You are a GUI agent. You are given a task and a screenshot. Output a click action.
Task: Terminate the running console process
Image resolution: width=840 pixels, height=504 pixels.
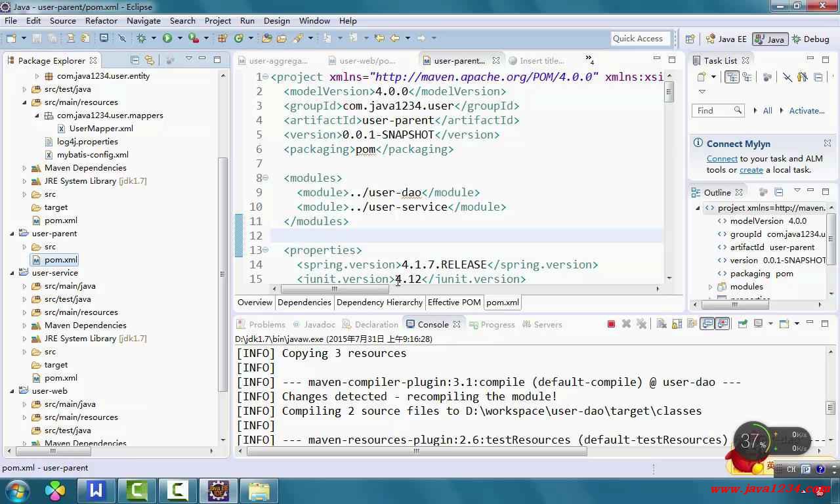pos(612,324)
